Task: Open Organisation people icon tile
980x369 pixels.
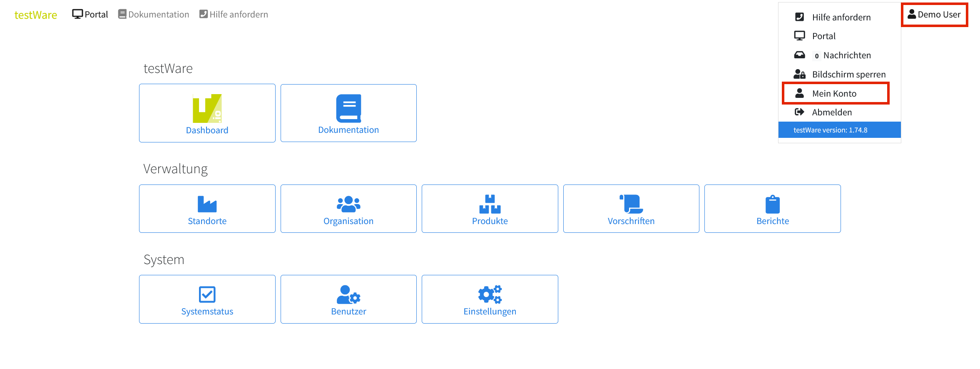Action: pos(348,209)
